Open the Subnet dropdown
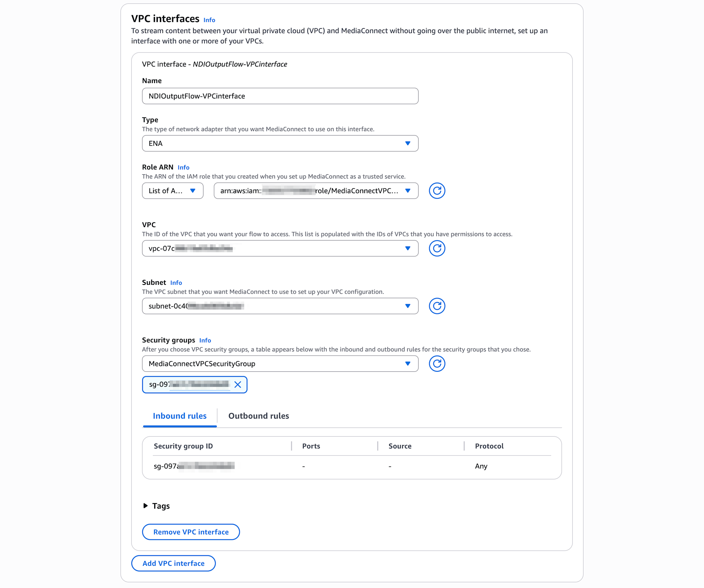 click(280, 306)
